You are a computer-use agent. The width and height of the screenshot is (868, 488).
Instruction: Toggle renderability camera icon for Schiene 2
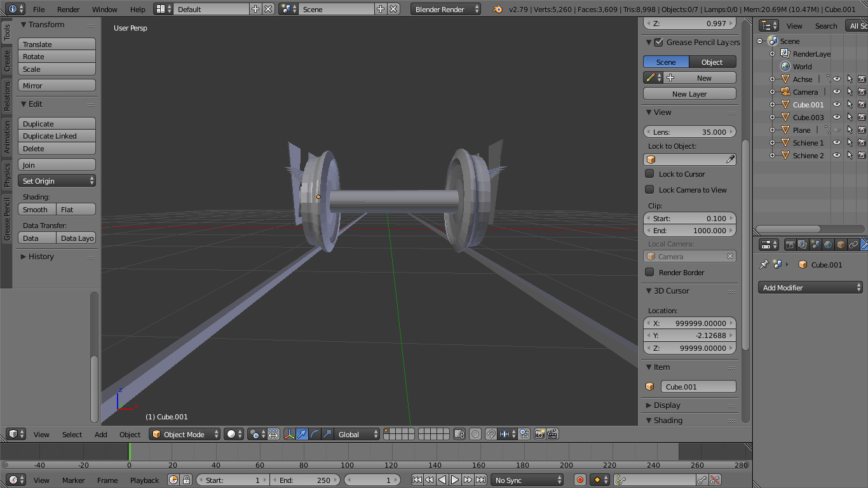(x=862, y=156)
